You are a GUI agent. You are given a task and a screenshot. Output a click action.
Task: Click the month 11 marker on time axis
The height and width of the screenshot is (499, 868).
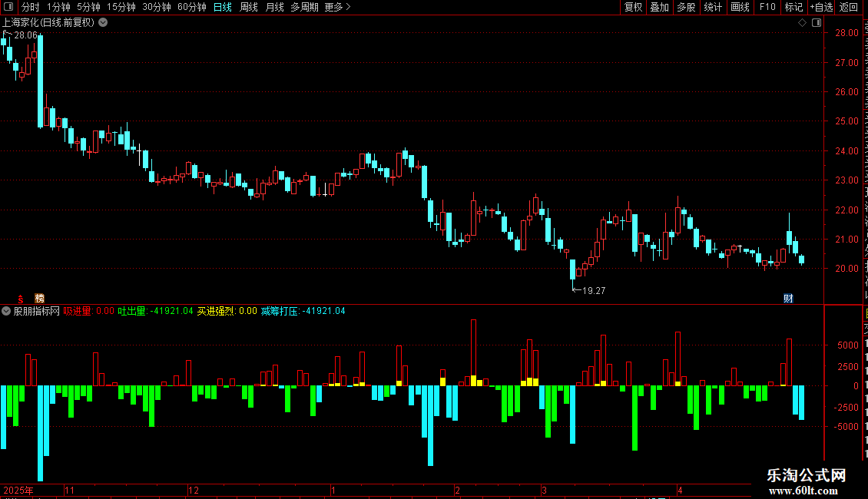point(69,490)
